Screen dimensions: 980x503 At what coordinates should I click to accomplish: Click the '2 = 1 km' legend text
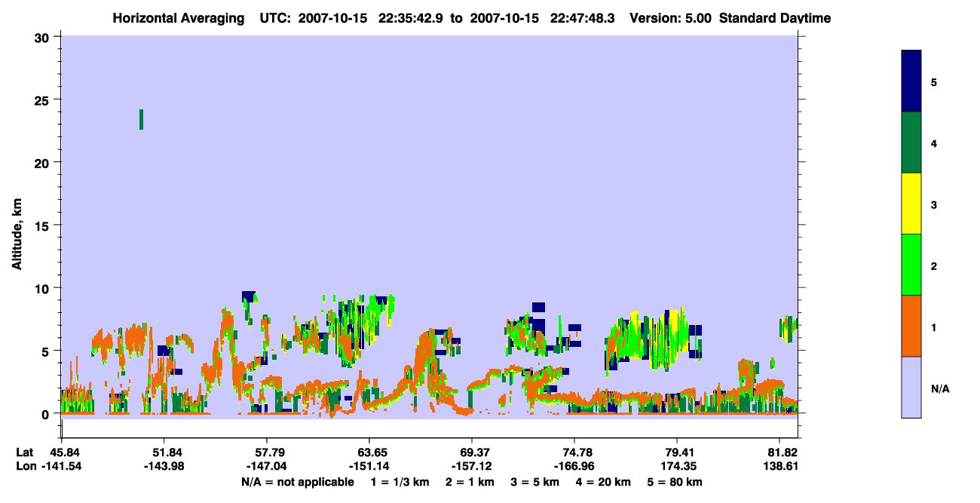(x=470, y=482)
